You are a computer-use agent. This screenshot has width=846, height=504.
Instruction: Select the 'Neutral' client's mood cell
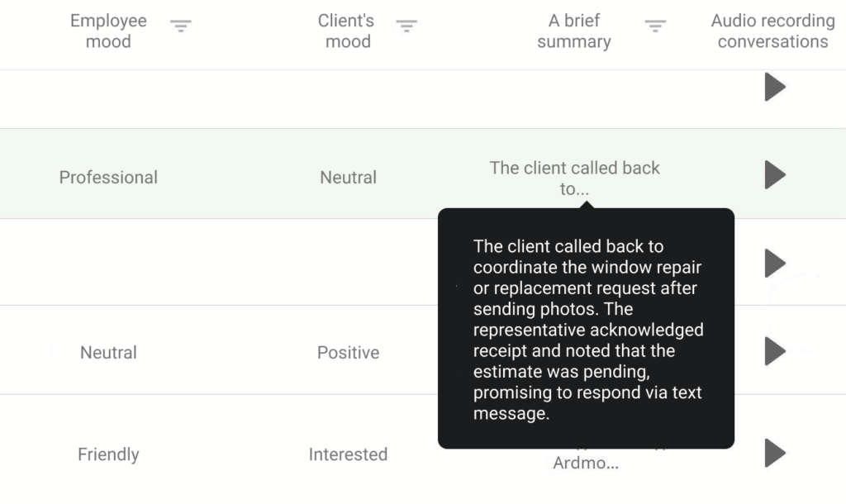click(348, 177)
